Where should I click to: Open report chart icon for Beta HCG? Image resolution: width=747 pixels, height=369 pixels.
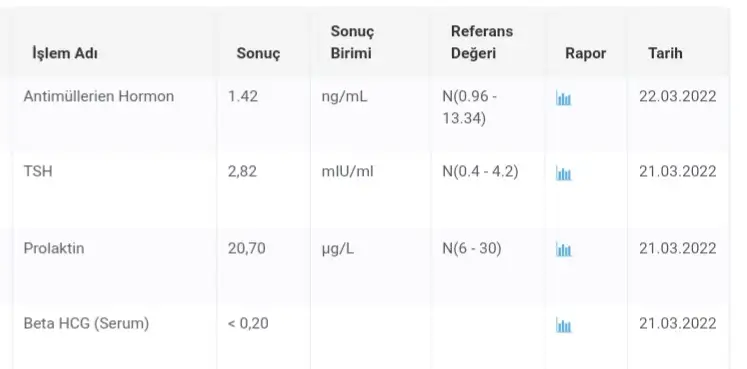564,326
